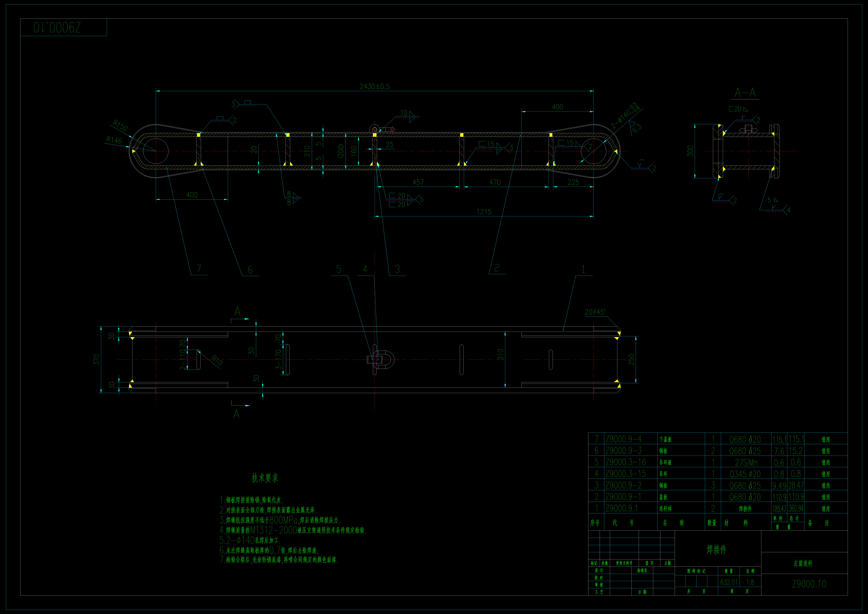Select the weight value "632.01"

tap(729, 582)
